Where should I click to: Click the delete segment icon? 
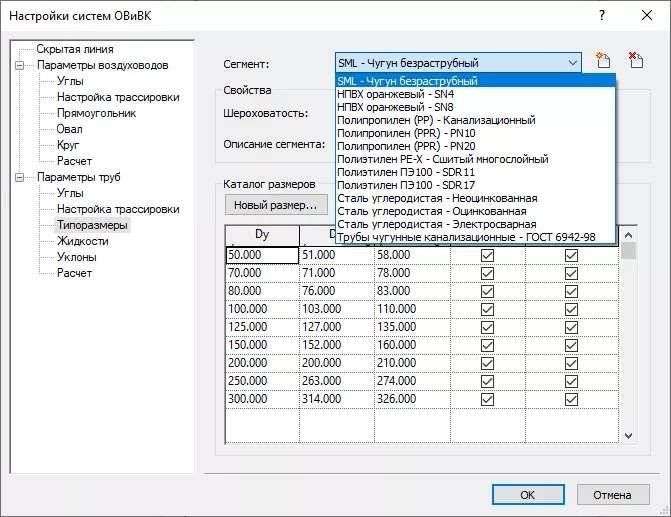(635, 61)
